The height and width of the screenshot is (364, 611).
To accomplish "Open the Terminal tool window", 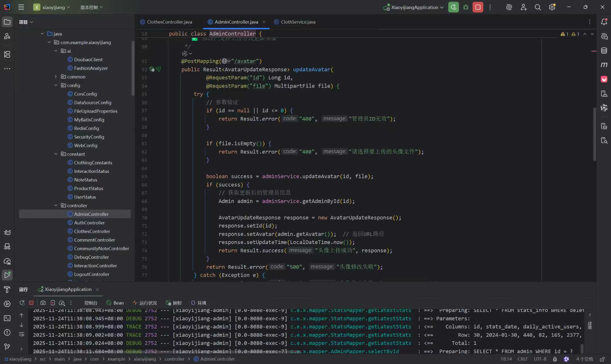I will tap(7, 318).
